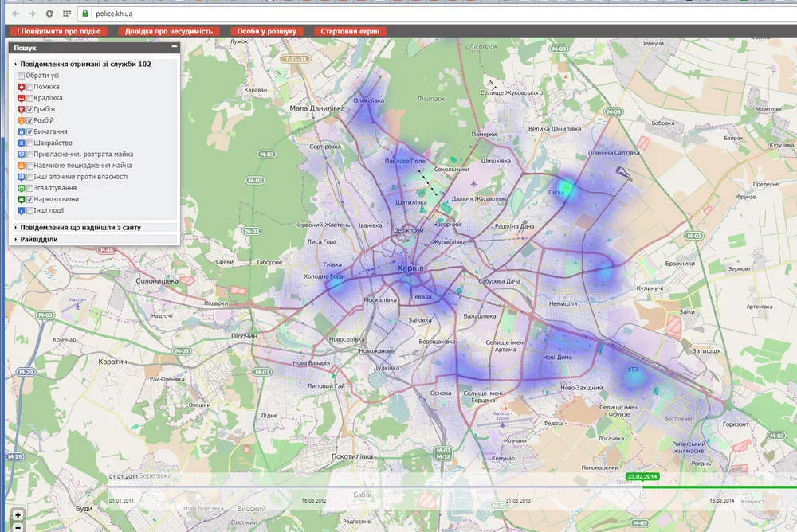This screenshot has width=797, height=532.
Task: Expand Повідомлення що надійшли з сайту section
Action: (95, 228)
